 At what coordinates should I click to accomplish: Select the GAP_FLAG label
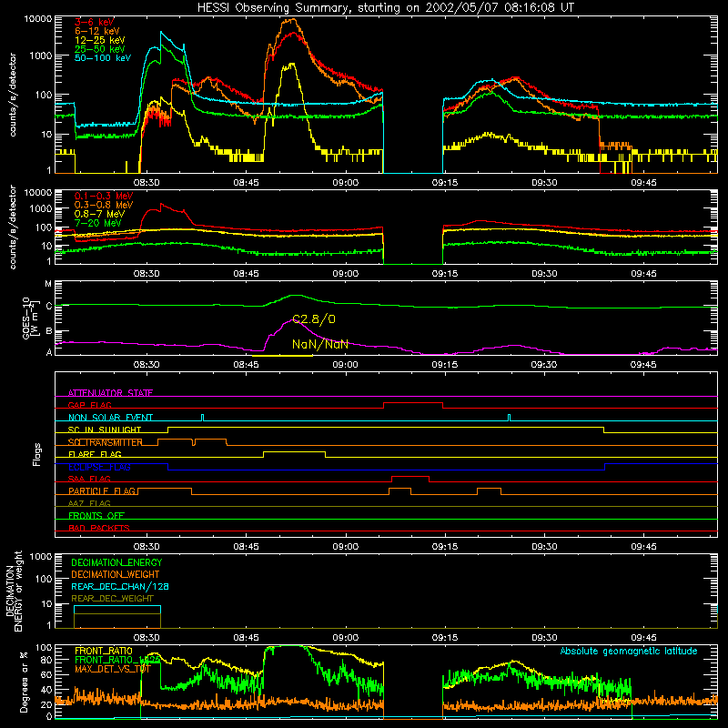90,405
